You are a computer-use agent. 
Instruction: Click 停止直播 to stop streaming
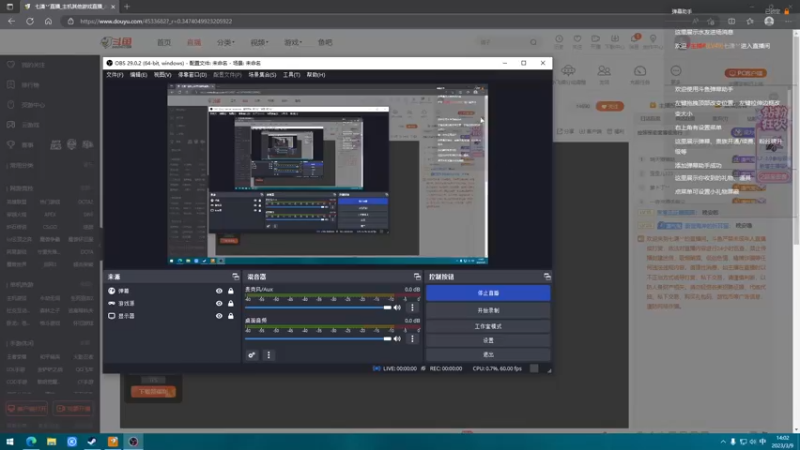[x=488, y=293]
